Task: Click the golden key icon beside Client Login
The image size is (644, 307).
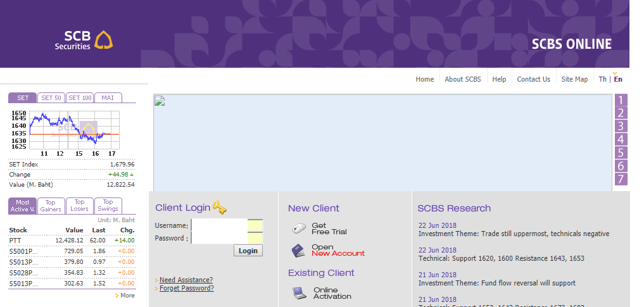Action: click(220, 208)
